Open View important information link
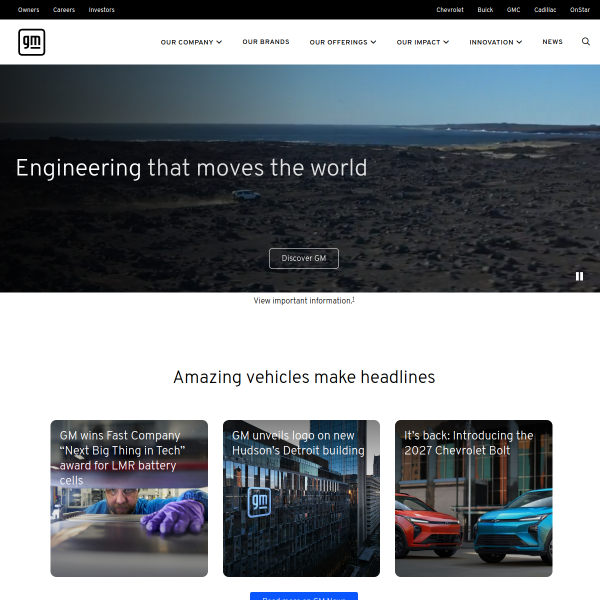The height and width of the screenshot is (600, 600). pos(303,300)
